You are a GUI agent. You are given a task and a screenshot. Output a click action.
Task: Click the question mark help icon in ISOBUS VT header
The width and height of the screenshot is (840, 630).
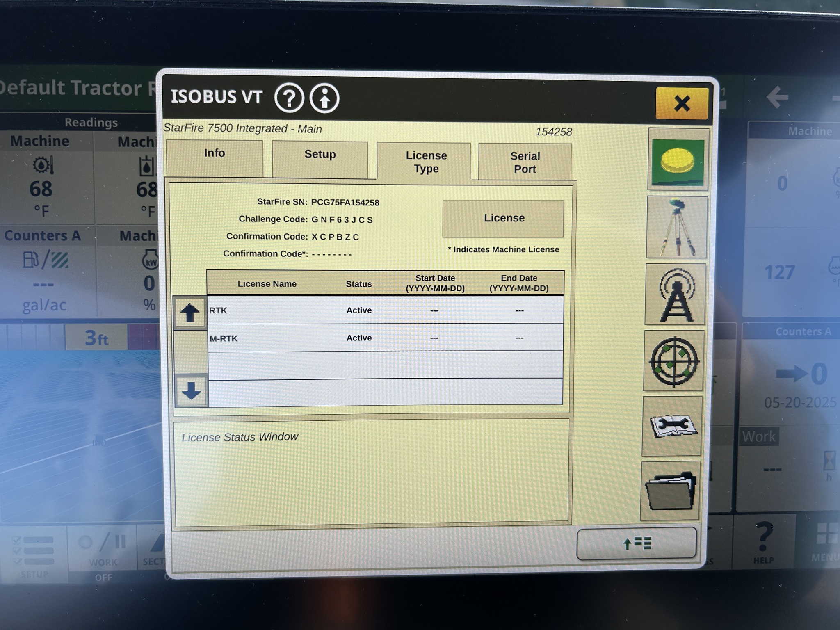pyautogui.click(x=290, y=98)
